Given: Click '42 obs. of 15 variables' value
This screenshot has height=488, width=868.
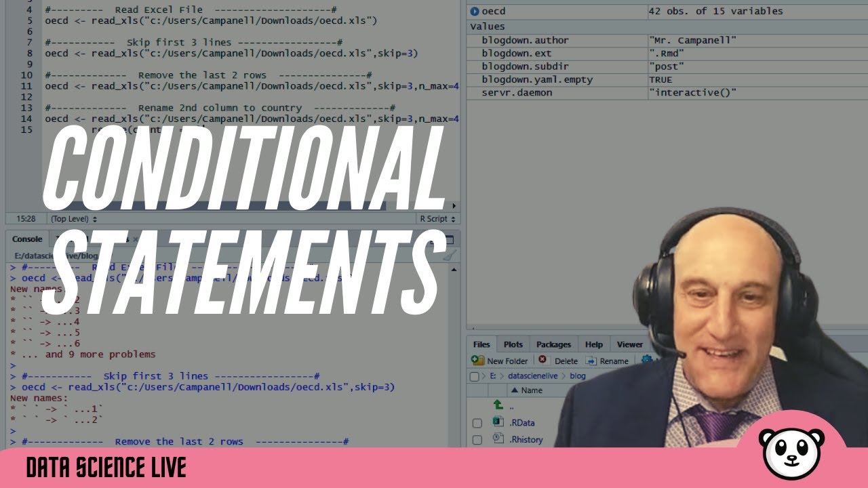Looking at the screenshot, I should (x=715, y=11).
